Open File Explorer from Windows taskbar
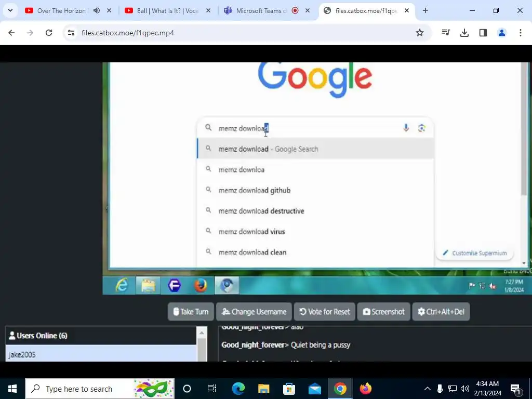This screenshot has width=532, height=399. [x=263, y=389]
